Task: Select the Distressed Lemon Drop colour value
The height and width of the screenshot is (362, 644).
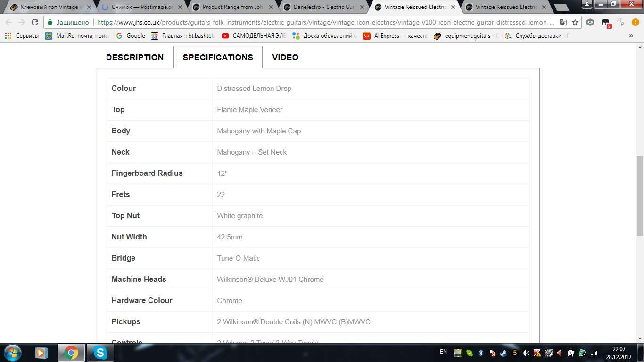Action: click(x=254, y=89)
